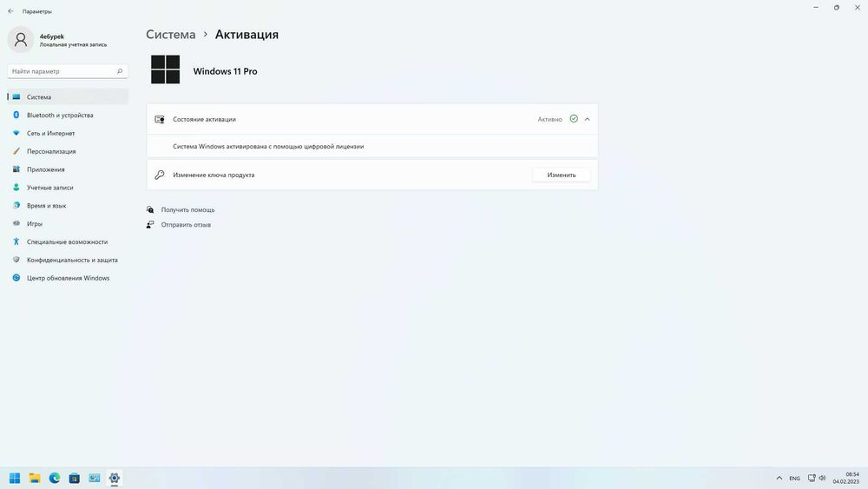Click the 'Конфиденциальность и защита' shield icon
868x489 pixels.
[x=16, y=260]
